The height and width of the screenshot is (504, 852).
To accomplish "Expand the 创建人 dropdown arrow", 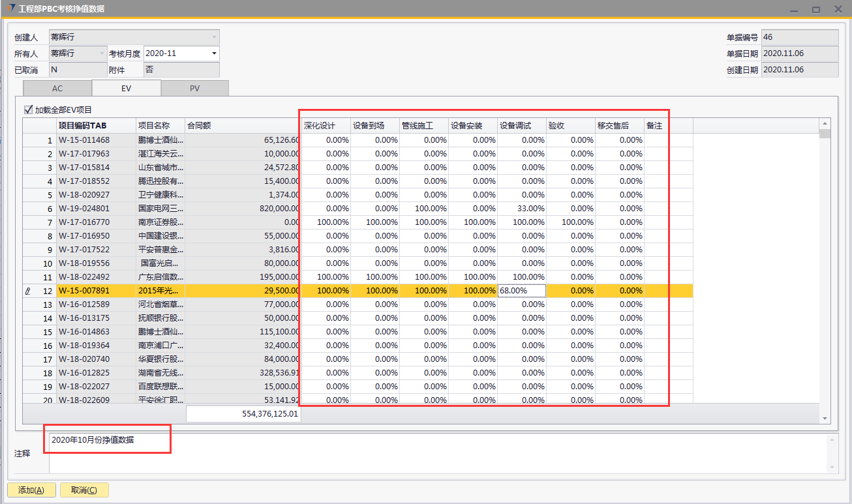I will [x=214, y=37].
